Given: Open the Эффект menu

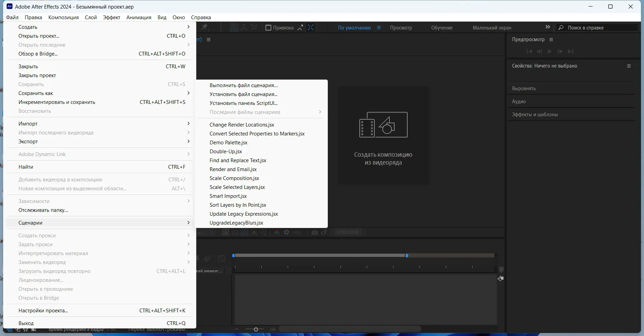Looking at the screenshot, I should click(x=112, y=17).
